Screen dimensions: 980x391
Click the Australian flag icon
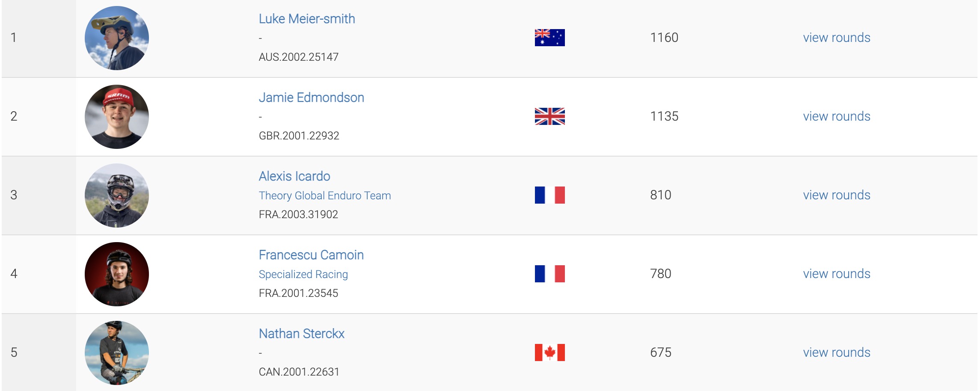[x=549, y=38]
